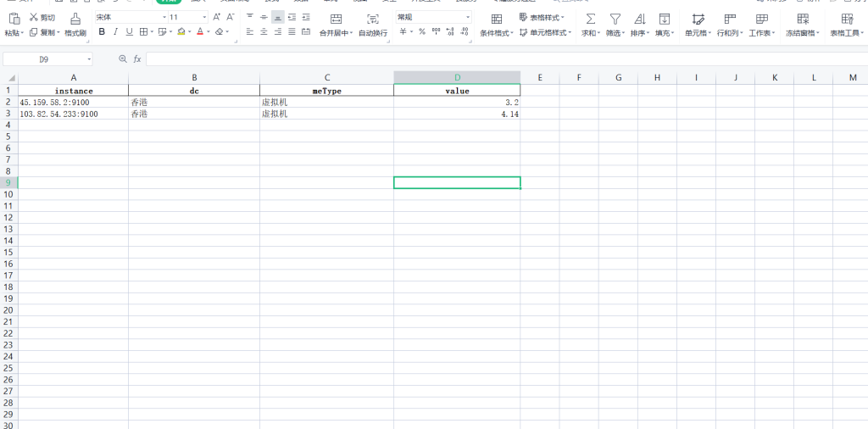Open the Table Styles (表格样式) menu
The height and width of the screenshot is (429, 868).
(x=542, y=17)
